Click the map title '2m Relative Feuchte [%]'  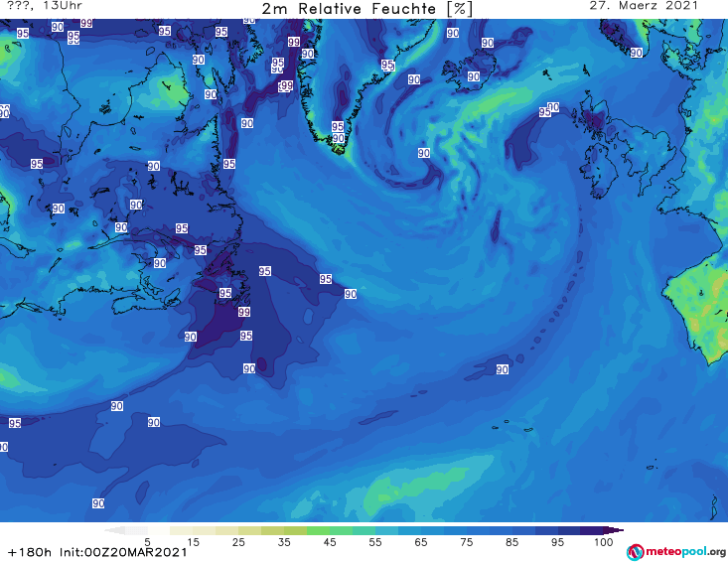pos(366,9)
